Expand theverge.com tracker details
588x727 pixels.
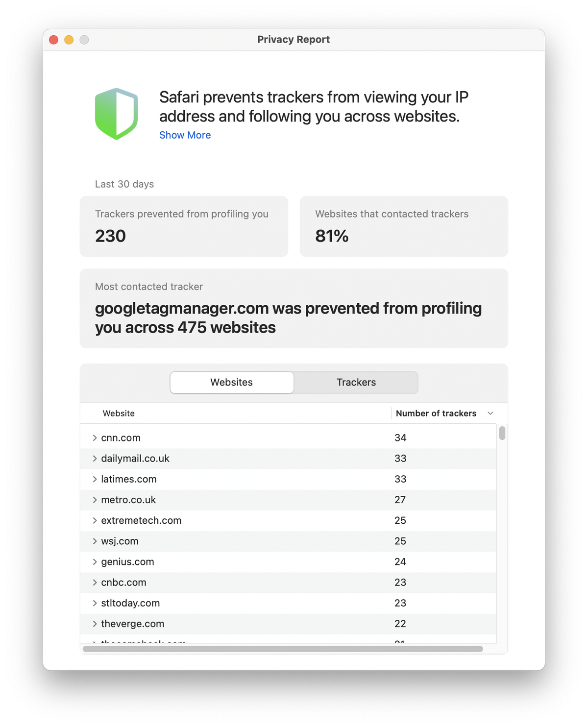[x=95, y=624]
